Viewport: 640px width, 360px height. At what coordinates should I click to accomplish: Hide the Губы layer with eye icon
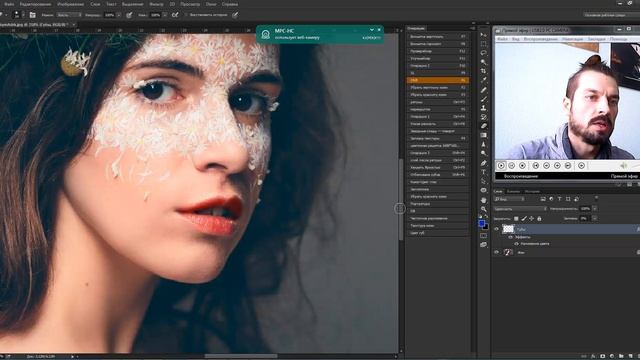coord(497,229)
